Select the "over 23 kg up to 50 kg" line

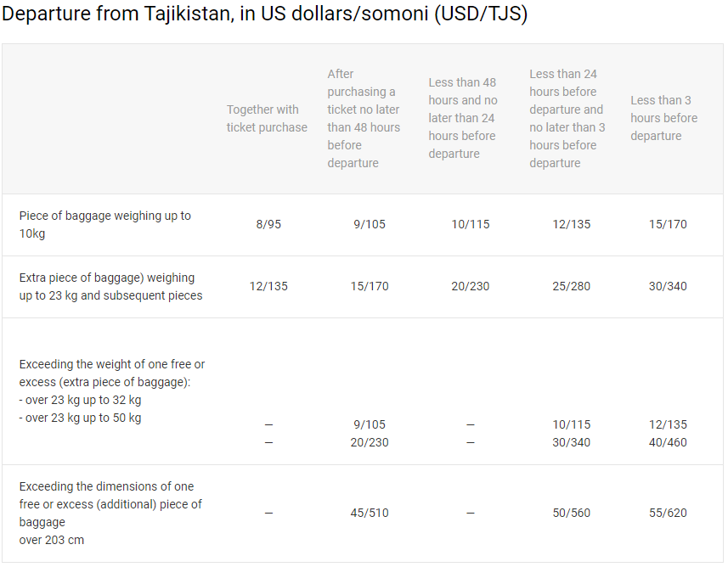(x=81, y=418)
